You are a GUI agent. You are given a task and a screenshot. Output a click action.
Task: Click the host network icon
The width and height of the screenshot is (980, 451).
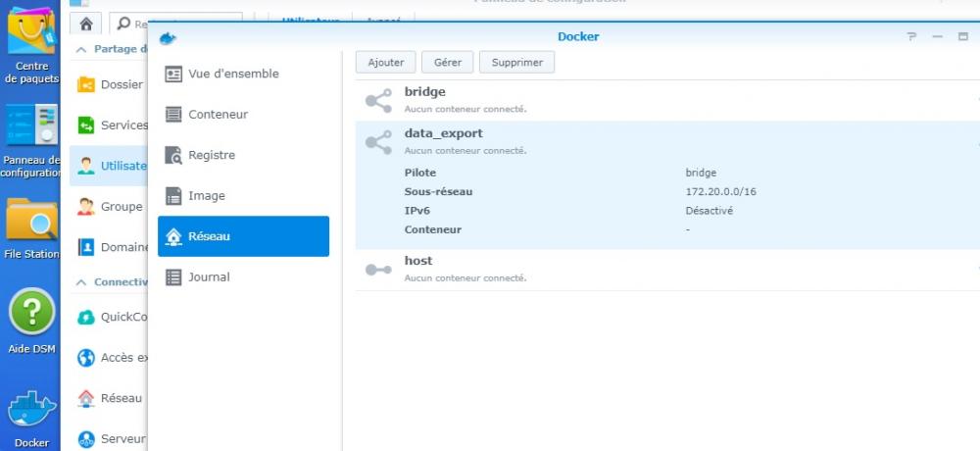(378, 270)
